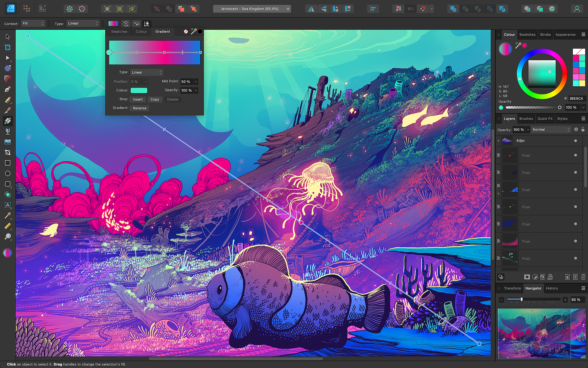Expand the FISH layer group
The width and height of the screenshot is (588, 368).
498,141
